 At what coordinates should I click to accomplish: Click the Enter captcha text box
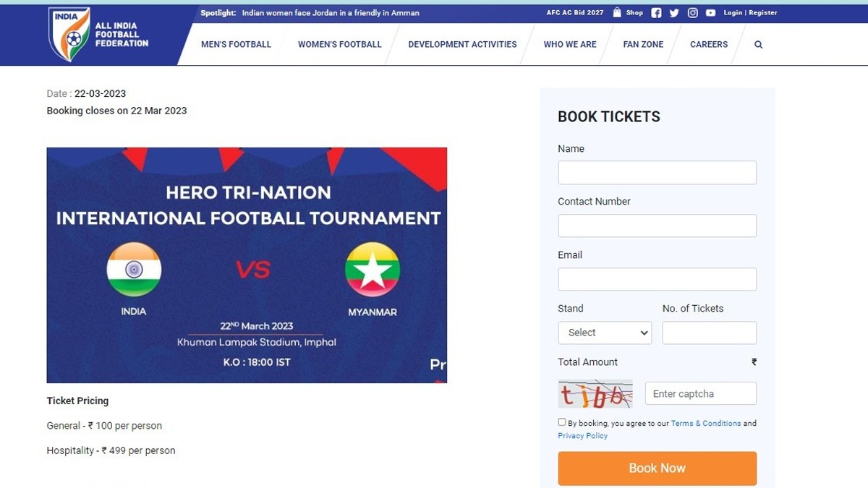coord(700,394)
